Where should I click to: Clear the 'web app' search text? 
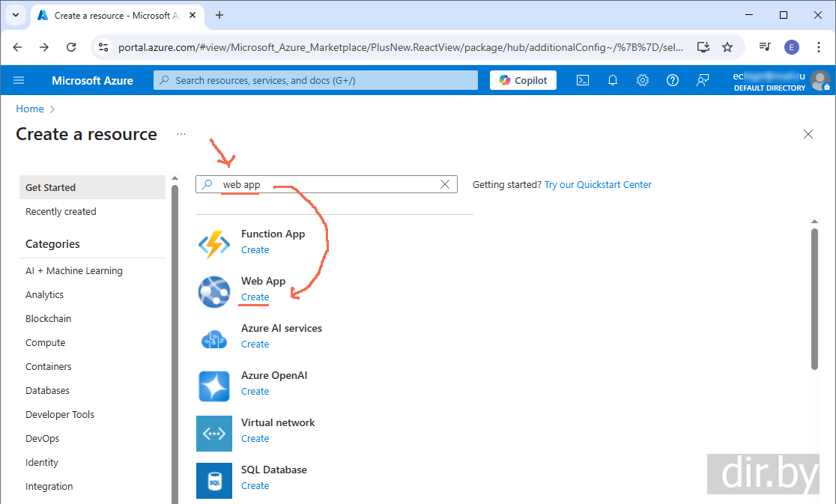click(x=445, y=184)
